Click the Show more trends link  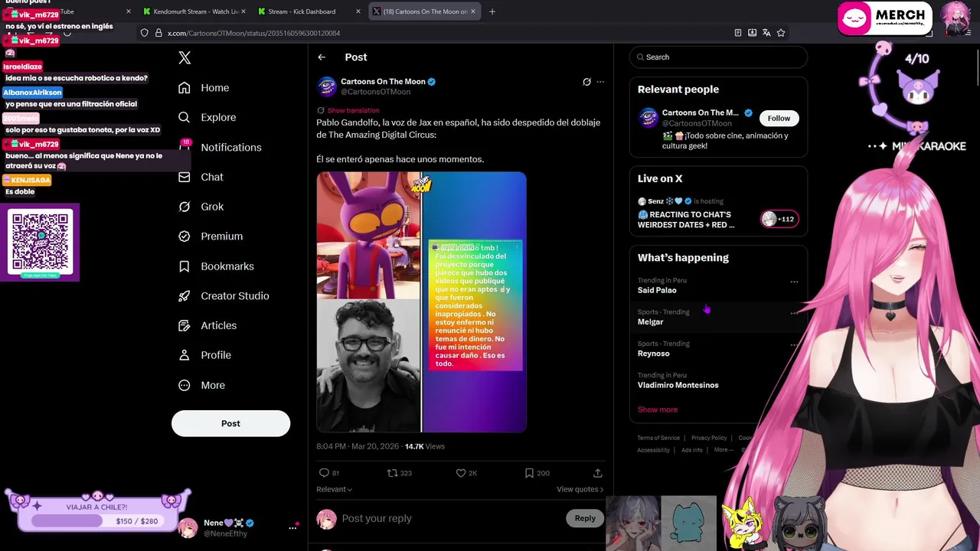(x=658, y=409)
